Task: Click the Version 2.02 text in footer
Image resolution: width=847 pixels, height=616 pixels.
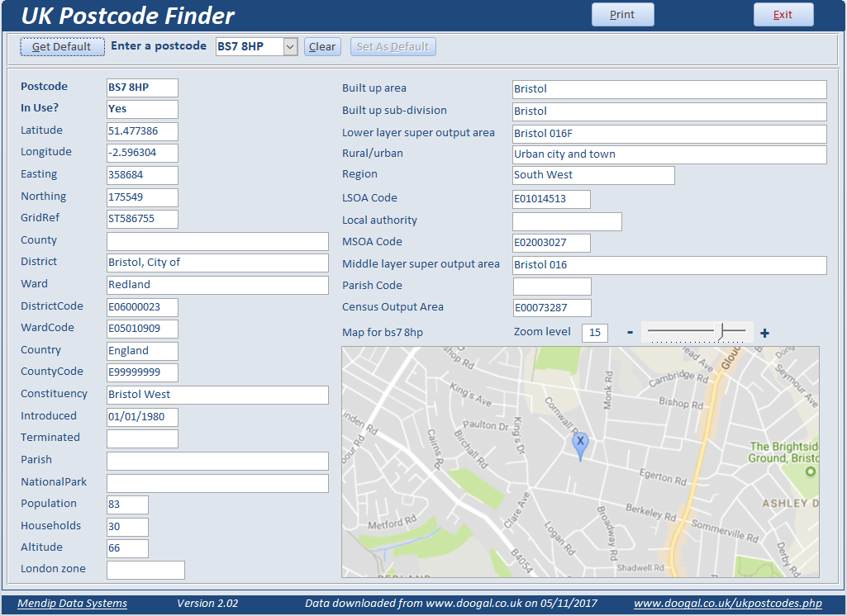Action: [207, 603]
